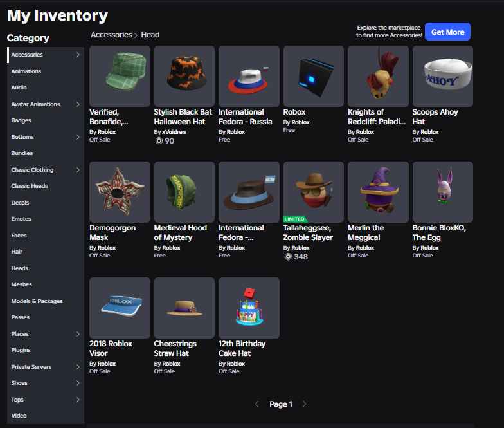Open the 12th Birthday Cake Hat title

click(242, 349)
